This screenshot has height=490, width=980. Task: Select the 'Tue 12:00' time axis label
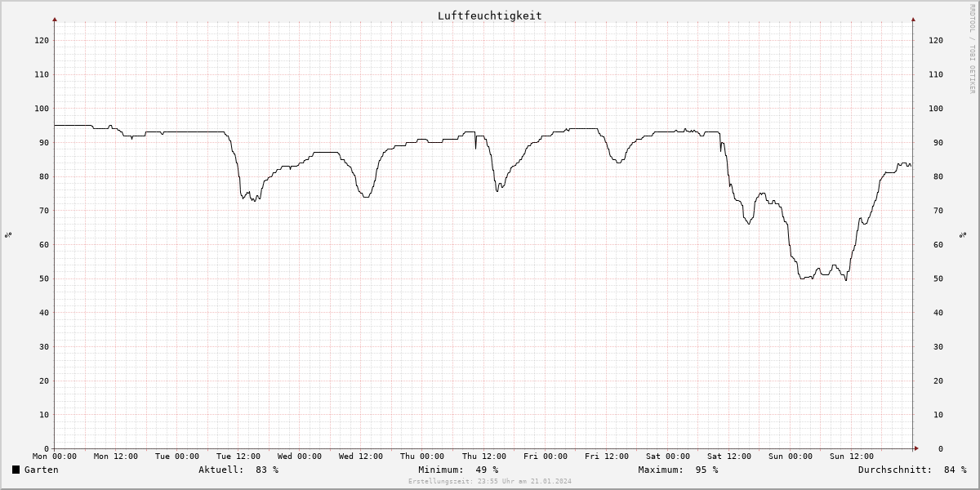(238, 457)
